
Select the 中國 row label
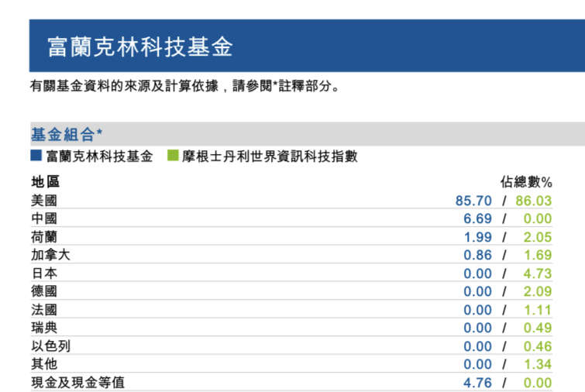pyautogui.click(x=43, y=218)
